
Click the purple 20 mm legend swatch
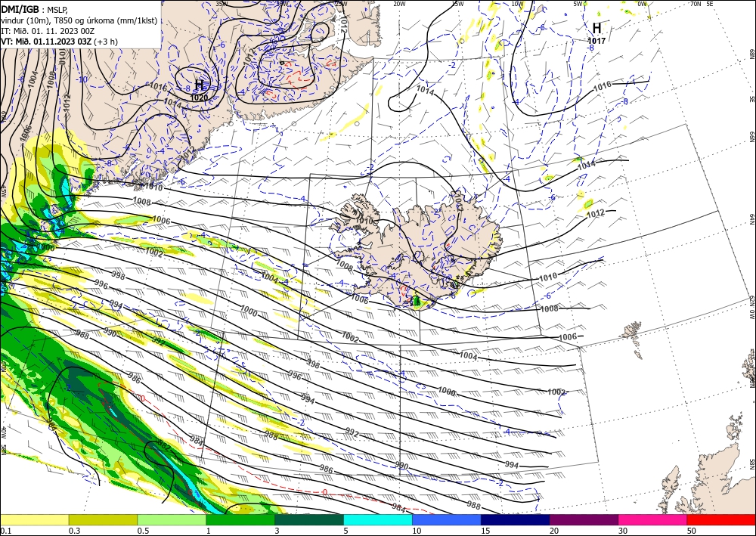point(584,519)
